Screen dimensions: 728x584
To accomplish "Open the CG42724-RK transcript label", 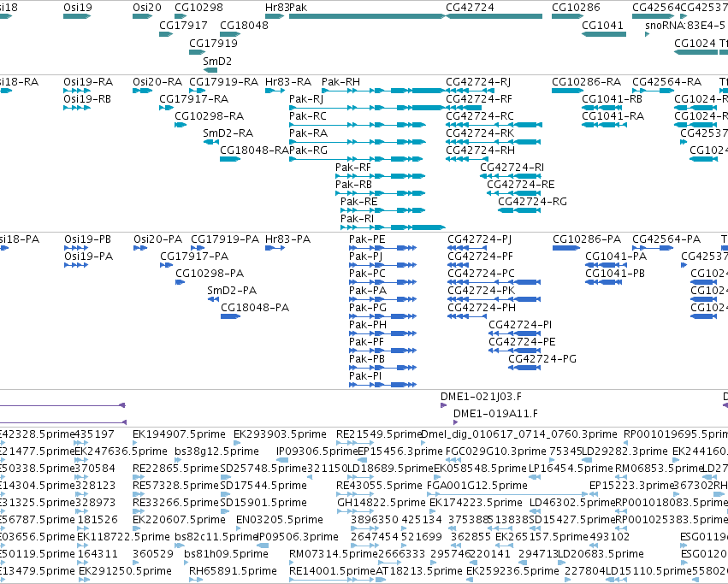I will point(480,133).
